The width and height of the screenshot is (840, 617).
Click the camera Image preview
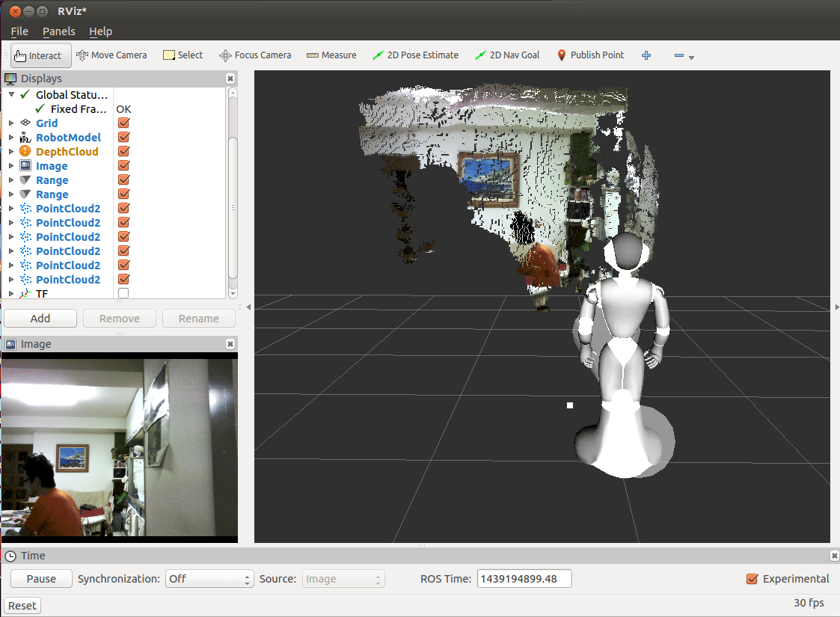[x=120, y=447]
